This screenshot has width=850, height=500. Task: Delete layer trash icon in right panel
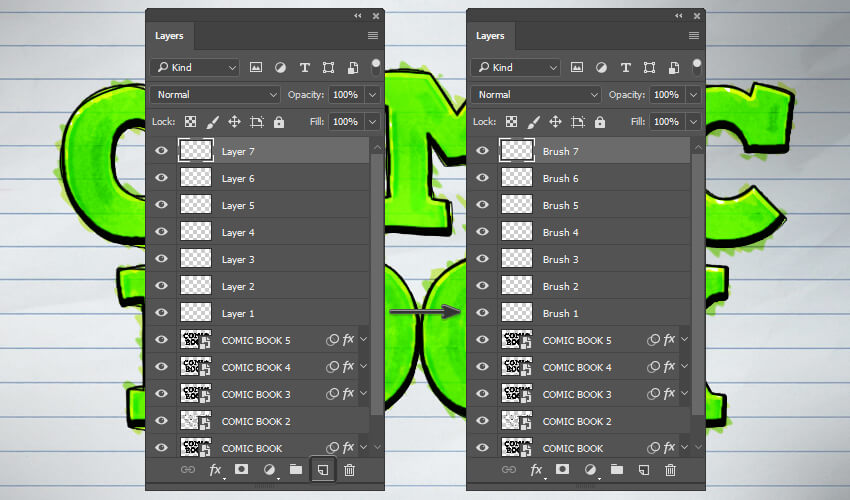[x=671, y=470]
